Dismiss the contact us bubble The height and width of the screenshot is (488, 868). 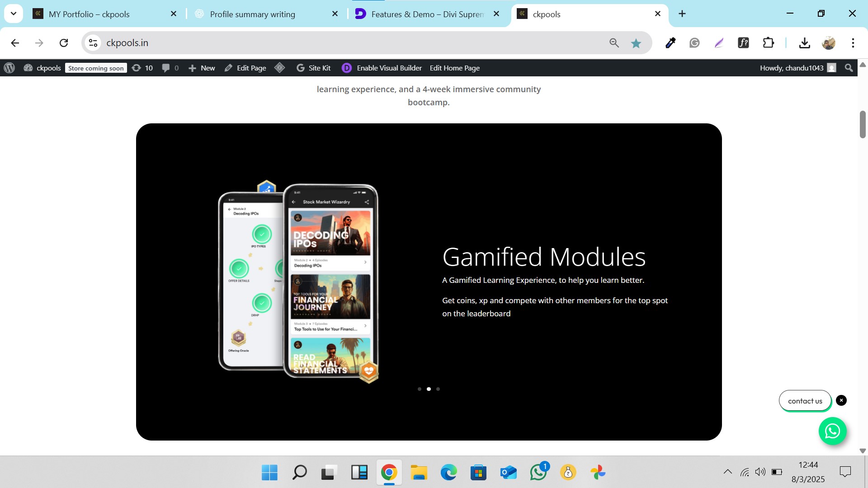(841, 400)
